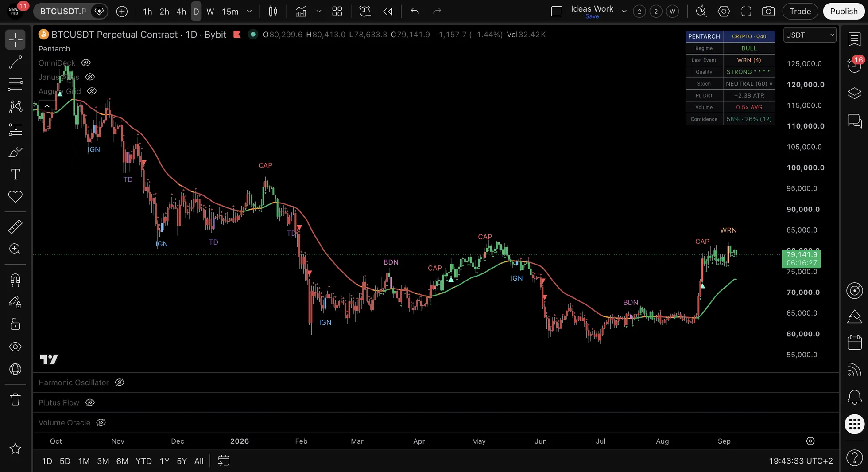Image resolution: width=868 pixels, height=472 pixels.
Task: Expand the time interval dropdown arrow
Action: (x=249, y=11)
